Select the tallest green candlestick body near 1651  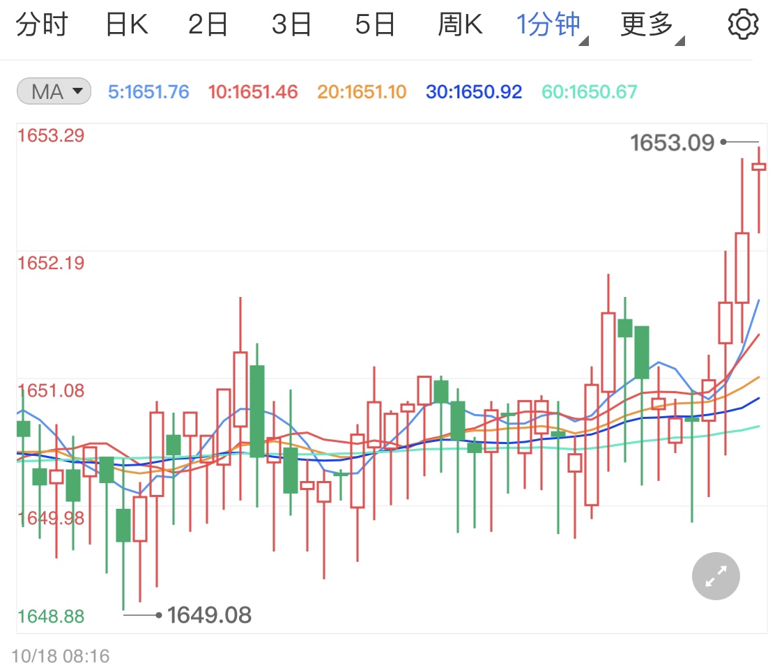(x=257, y=411)
